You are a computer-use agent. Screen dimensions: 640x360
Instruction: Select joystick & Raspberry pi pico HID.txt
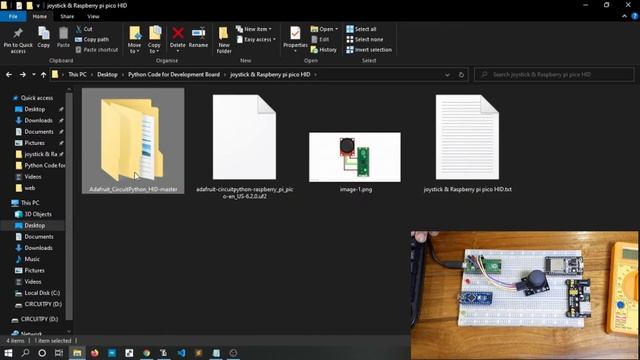(x=467, y=143)
